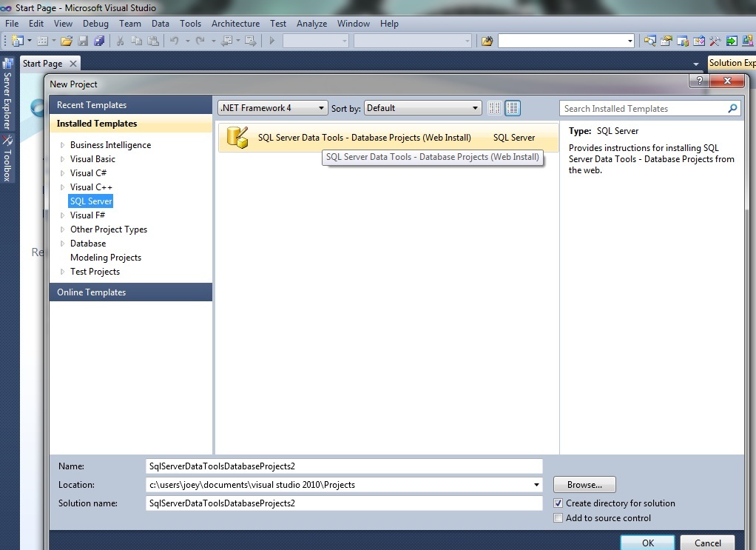
Task: Click the Copy icon in toolbar
Action: coord(136,41)
